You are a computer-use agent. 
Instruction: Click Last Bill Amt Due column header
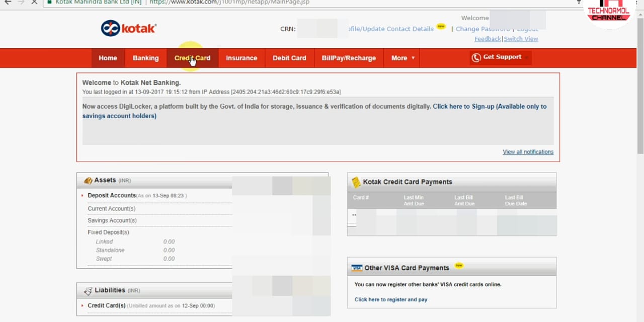pos(464,201)
